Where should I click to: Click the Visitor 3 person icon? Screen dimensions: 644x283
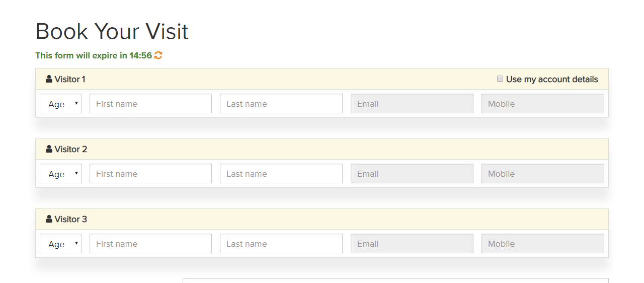[49, 219]
